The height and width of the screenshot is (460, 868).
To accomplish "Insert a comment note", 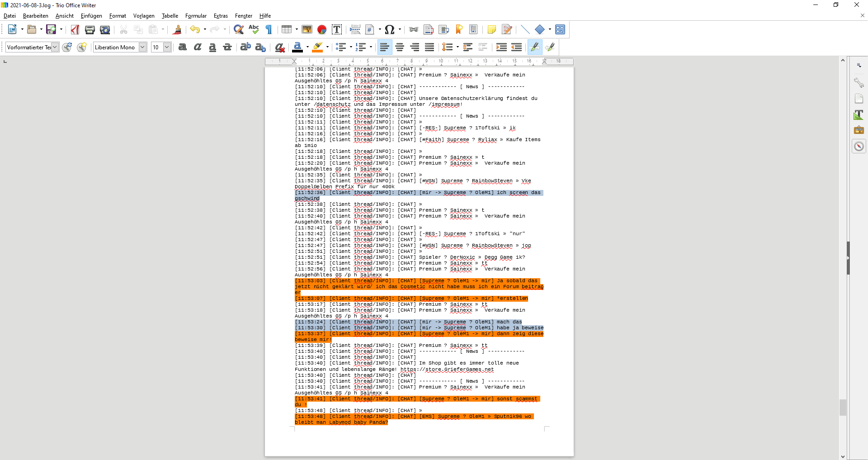I will pyautogui.click(x=492, y=29).
